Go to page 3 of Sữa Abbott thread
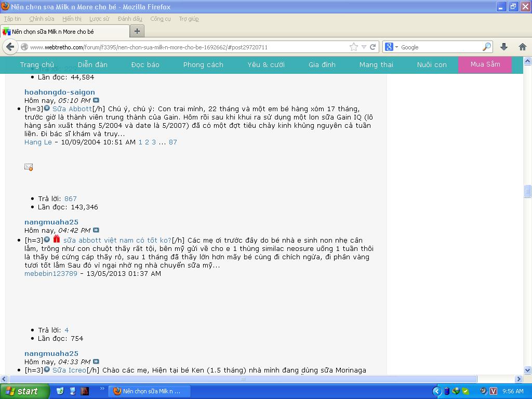This screenshot has width=532, height=399. pos(154,142)
